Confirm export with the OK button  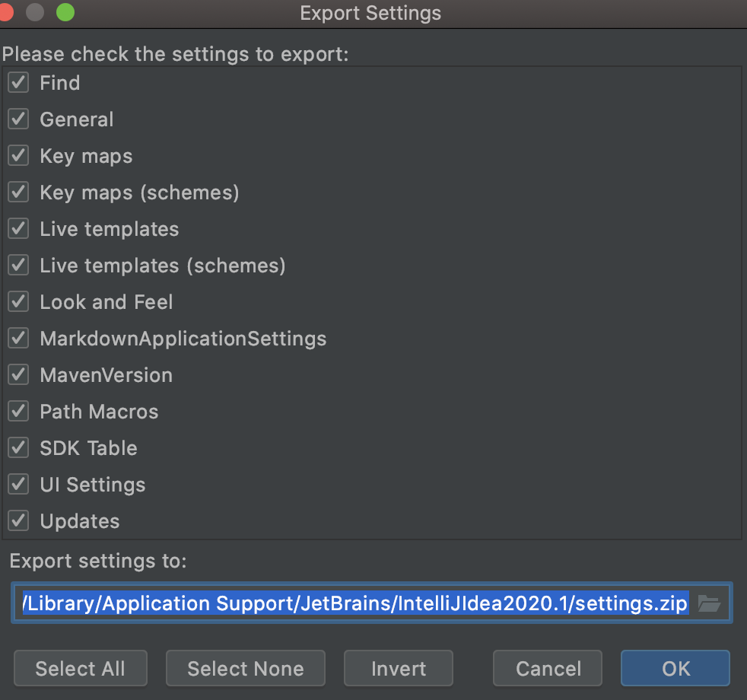[x=675, y=669]
